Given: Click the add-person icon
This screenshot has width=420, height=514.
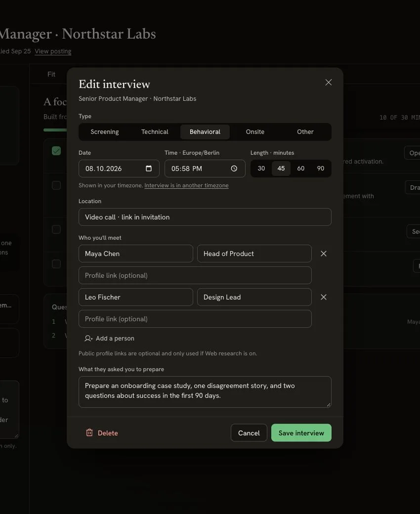Looking at the screenshot, I should pyautogui.click(x=88, y=338).
